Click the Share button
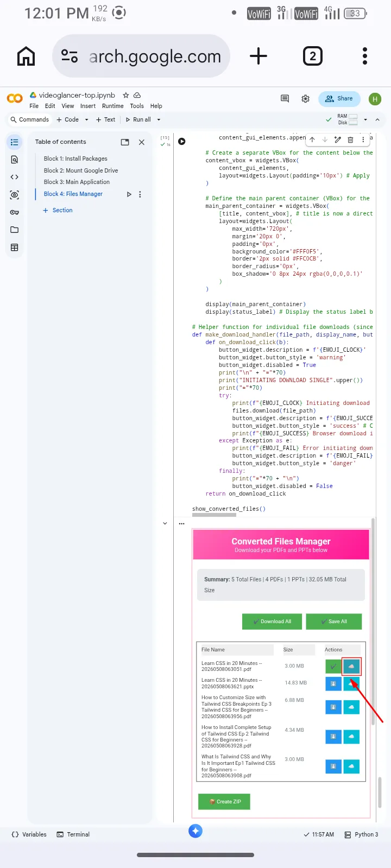Image resolution: width=391 pixels, height=868 pixels. pos(339,99)
